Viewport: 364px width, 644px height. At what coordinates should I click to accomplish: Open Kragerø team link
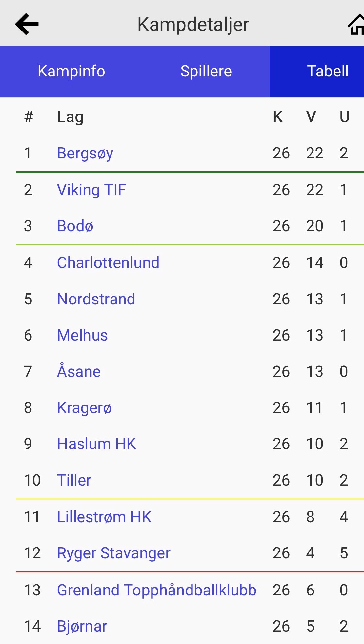[x=84, y=408]
